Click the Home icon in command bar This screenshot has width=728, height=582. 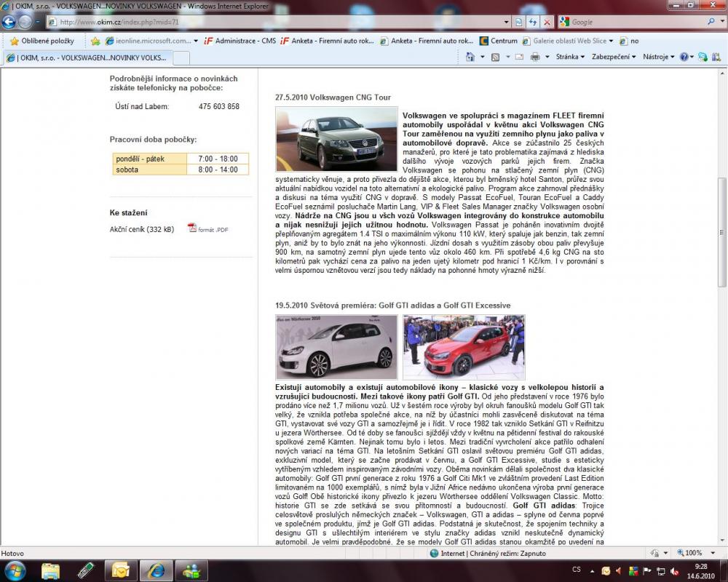pos(470,57)
